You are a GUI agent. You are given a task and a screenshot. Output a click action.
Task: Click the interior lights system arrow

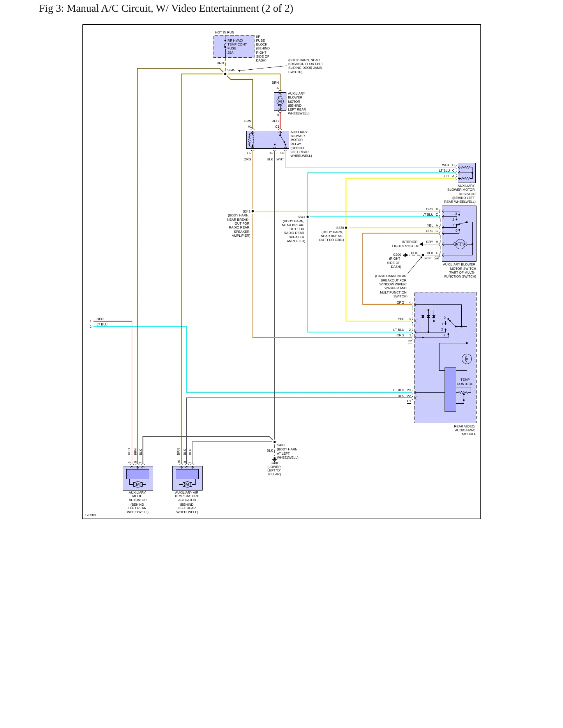pyautogui.click(x=421, y=244)
